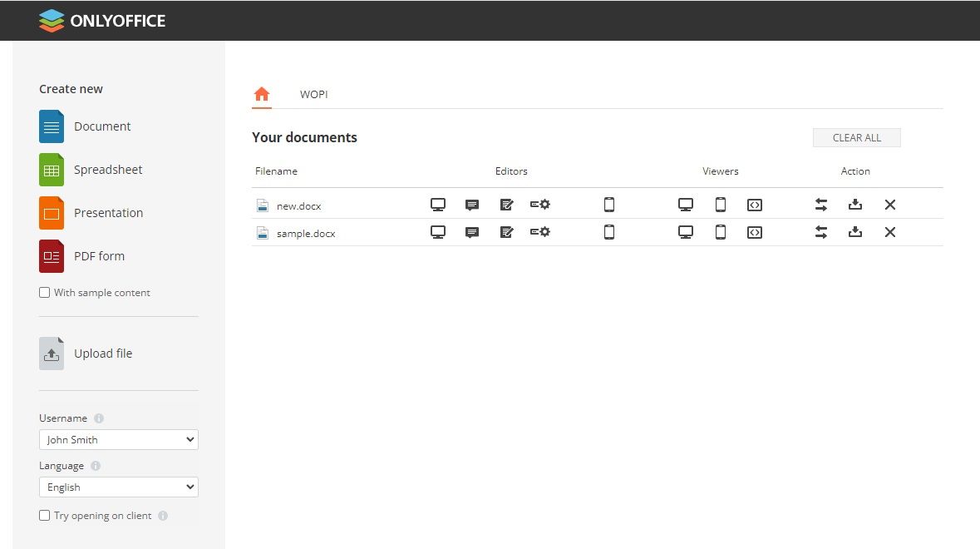The width and height of the screenshot is (980, 549).
Task: Open the Language selection dropdown
Action: click(x=118, y=487)
